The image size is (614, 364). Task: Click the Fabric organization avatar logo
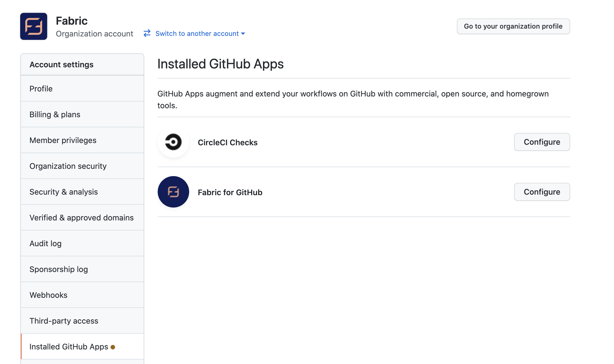(x=34, y=26)
